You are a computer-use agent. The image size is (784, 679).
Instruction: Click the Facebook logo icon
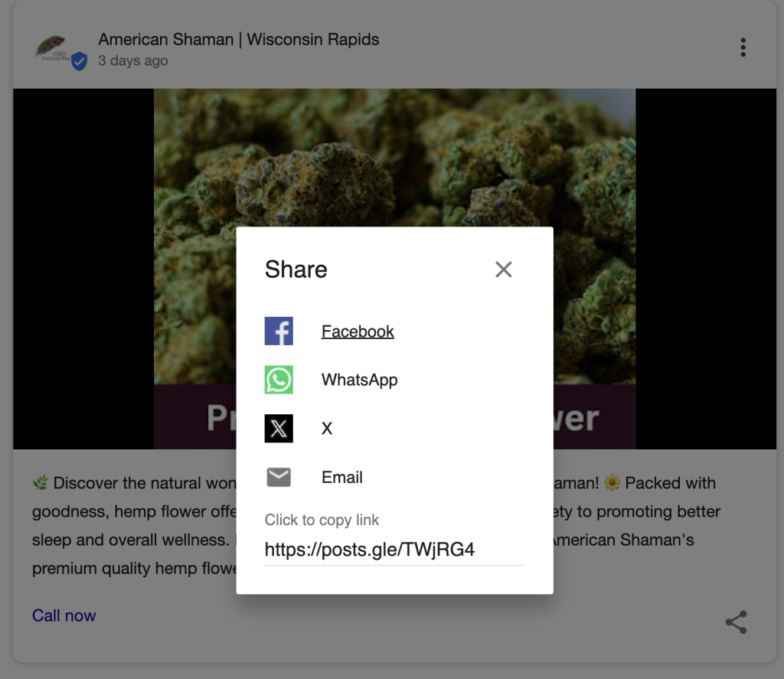pos(279,331)
